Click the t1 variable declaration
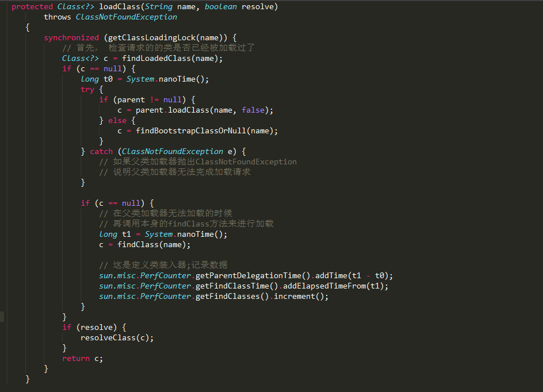 point(127,234)
